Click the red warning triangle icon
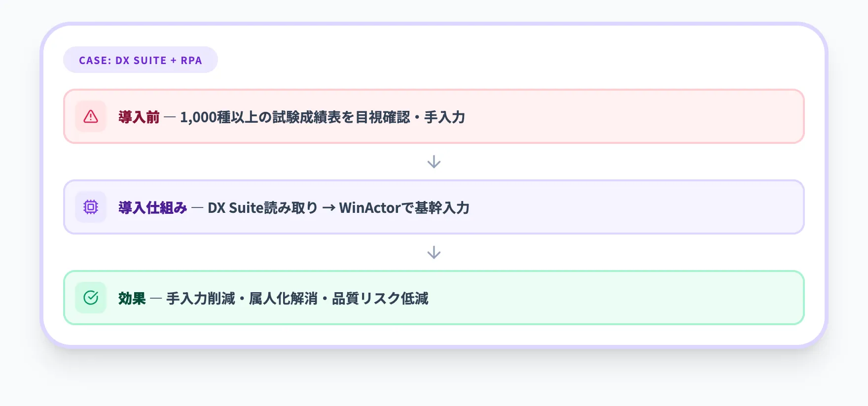 91,117
